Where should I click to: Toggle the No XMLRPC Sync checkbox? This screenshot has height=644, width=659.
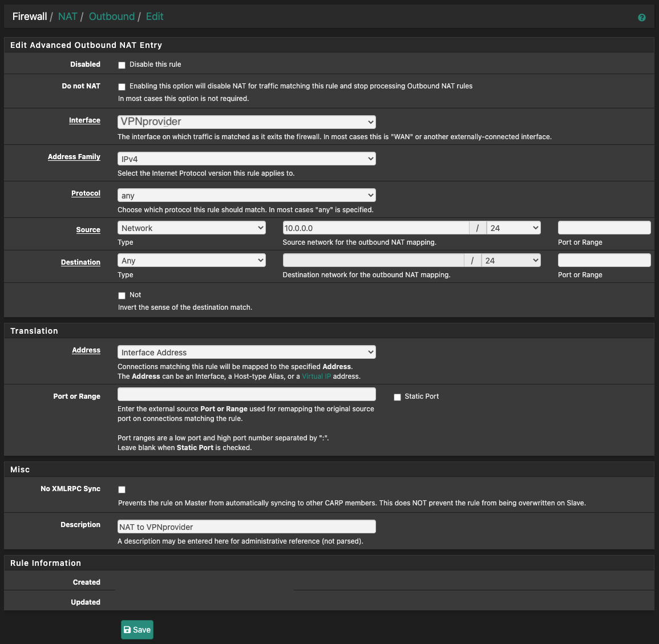click(122, 489)
